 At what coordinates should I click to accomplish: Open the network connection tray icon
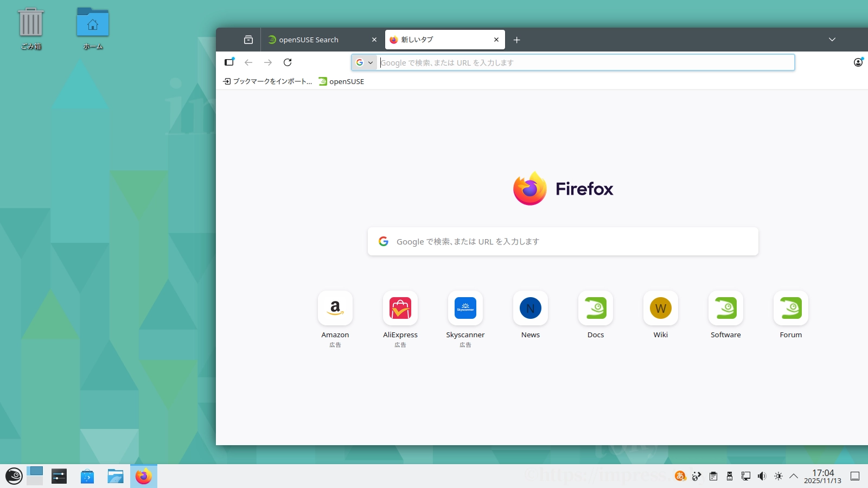[x=746, y=476]
